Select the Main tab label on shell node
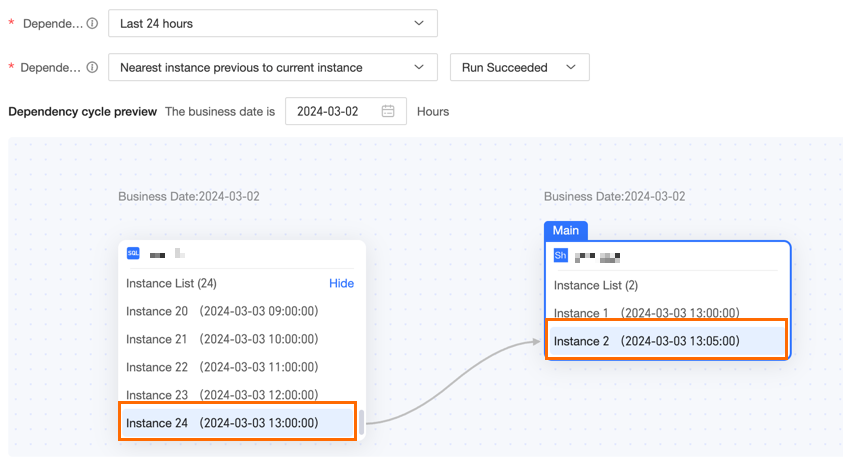843x458 pixels. coord(566,231)
